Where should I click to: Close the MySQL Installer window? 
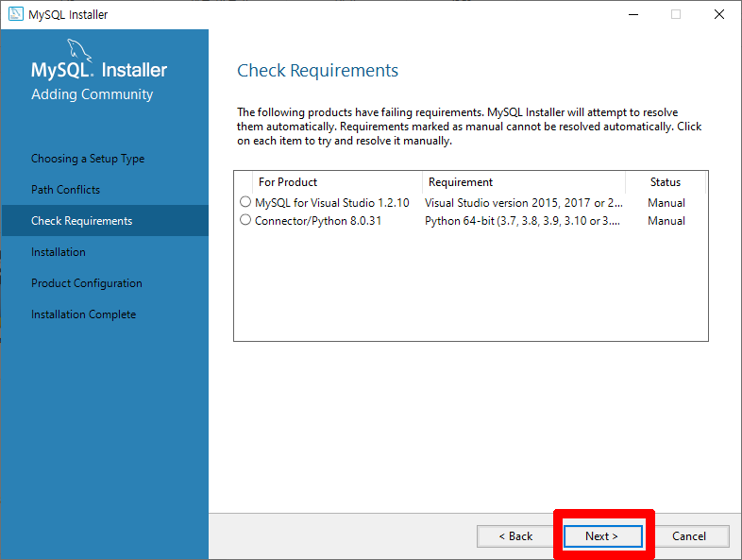719,15
